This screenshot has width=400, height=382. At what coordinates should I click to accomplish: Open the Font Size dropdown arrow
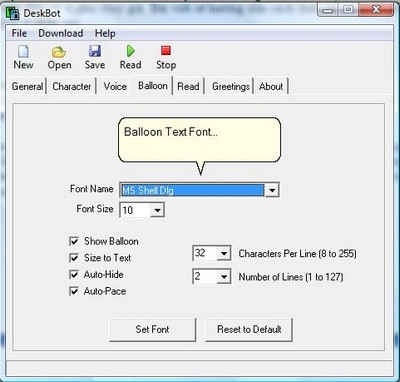[157, 210]
